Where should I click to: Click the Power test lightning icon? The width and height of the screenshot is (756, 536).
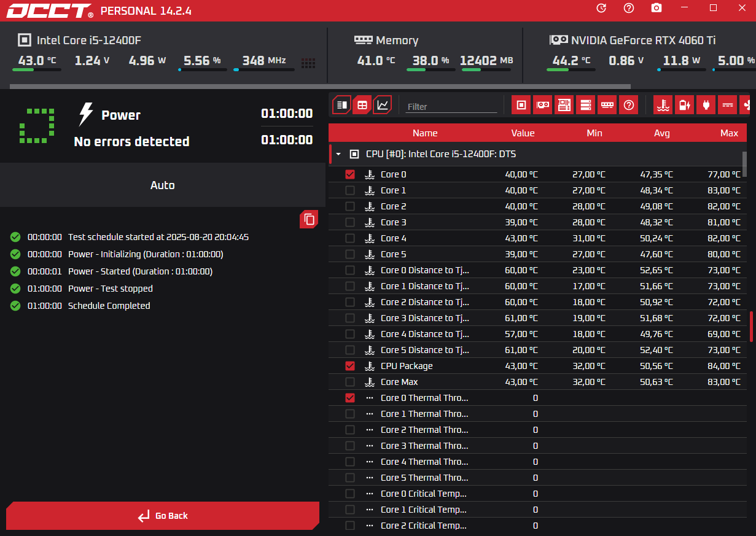[x=86, y=115]
